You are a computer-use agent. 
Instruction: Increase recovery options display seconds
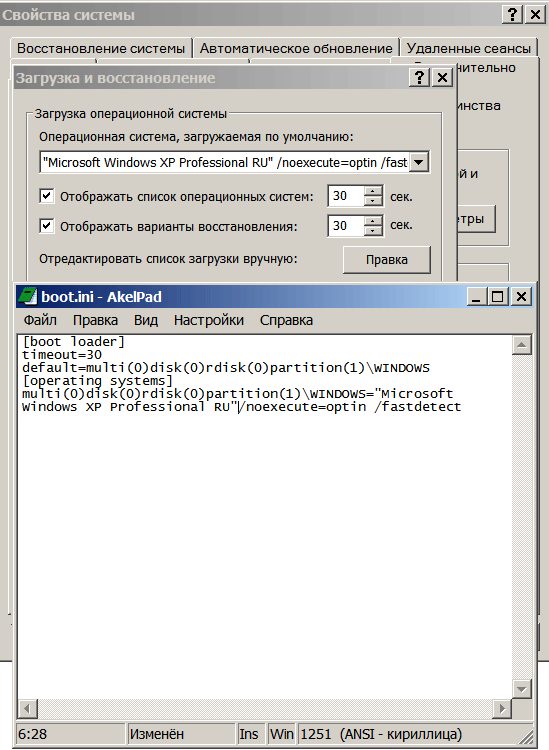click(x=373, y=221)
